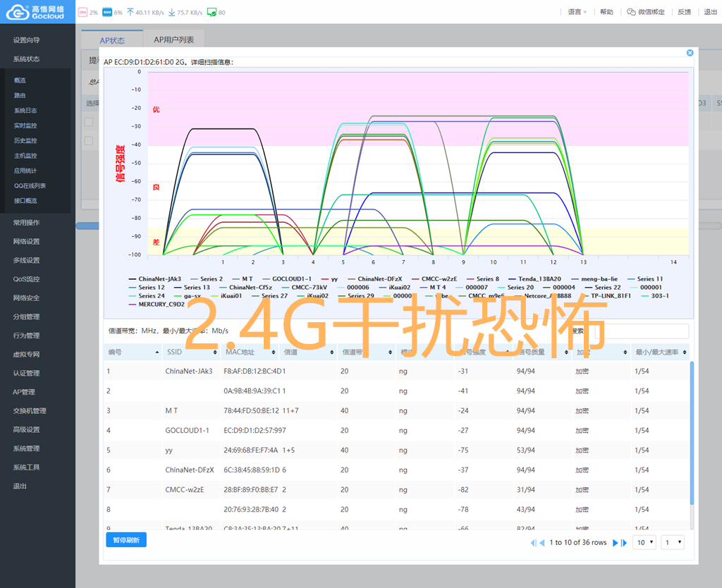This screenshot has width=722, height=588.
Task: Expand AP管理 in the sidebar
Action: pos(24,392)
